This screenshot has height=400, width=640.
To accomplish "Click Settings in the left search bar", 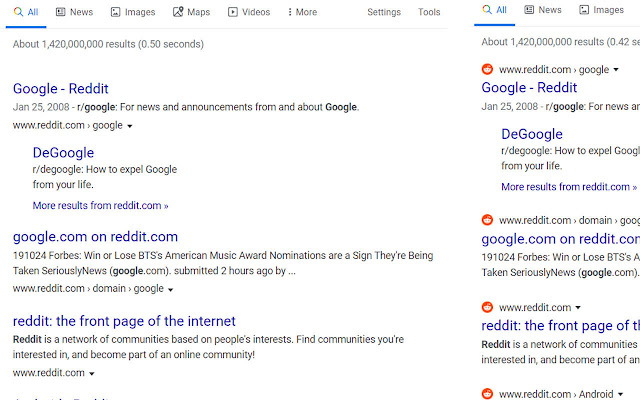I will (x=384, y=12).
